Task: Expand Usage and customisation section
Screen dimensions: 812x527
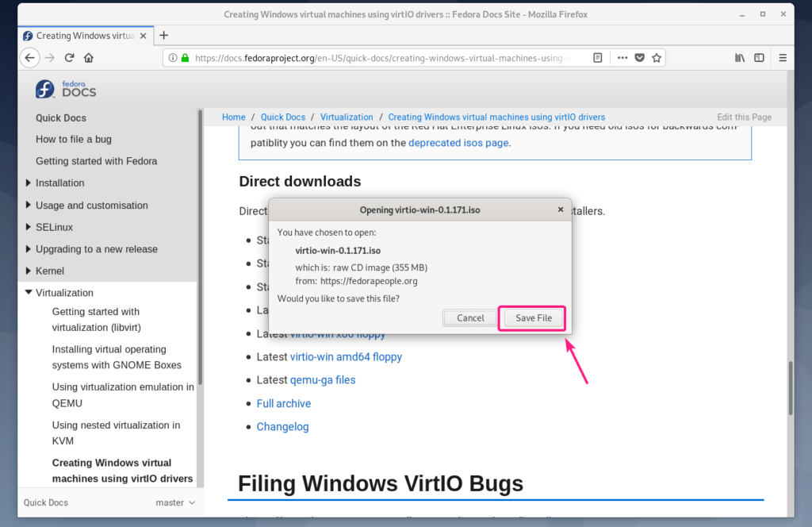Action: click(28, 205)
